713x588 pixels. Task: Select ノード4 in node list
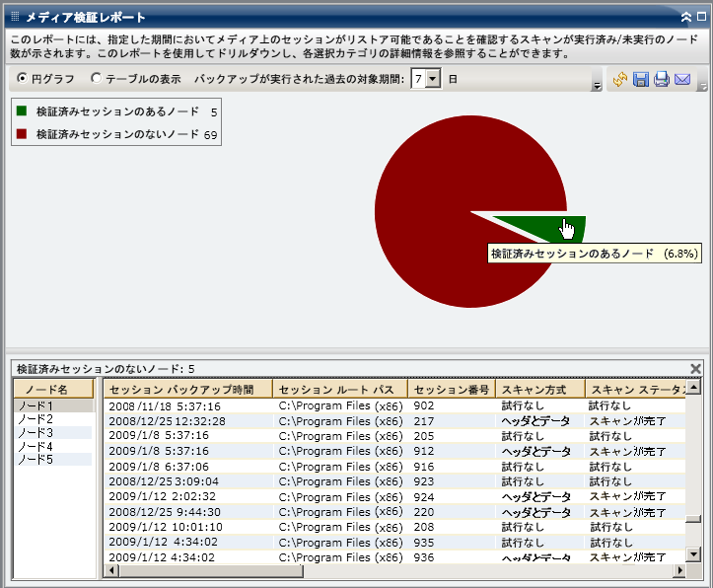[x=53, y=446]
